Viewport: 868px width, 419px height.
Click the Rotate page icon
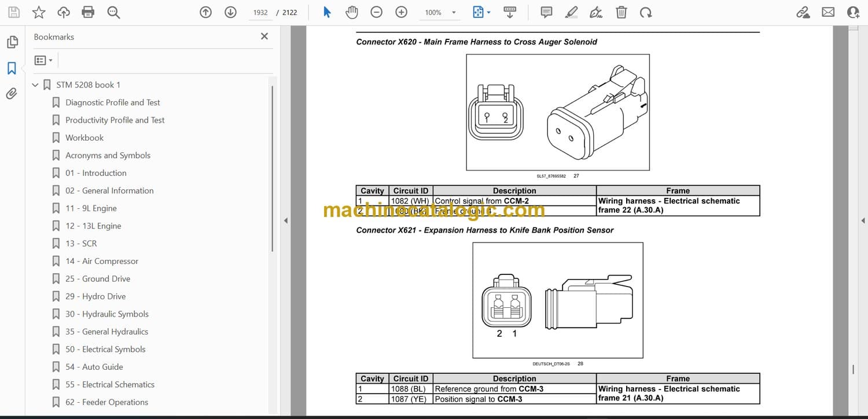(645, 12)
